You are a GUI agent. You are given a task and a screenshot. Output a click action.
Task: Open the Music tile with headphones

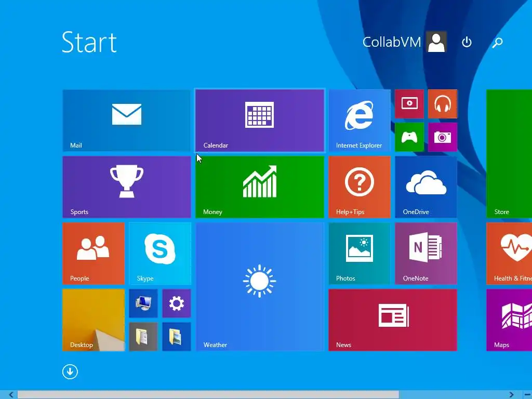click(443, 103)
